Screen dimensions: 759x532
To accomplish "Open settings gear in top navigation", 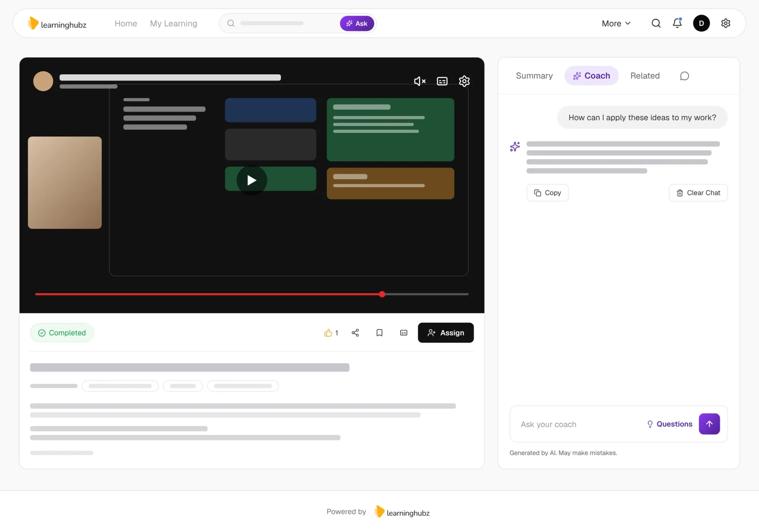I will pyautogui.click(x=726, y=24).
